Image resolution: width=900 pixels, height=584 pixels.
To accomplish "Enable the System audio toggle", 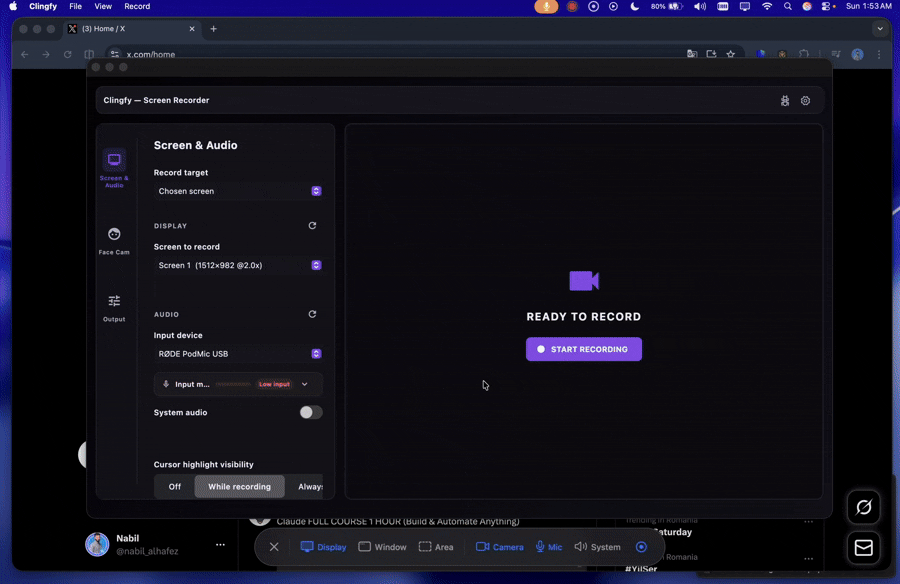I will 310,412.
